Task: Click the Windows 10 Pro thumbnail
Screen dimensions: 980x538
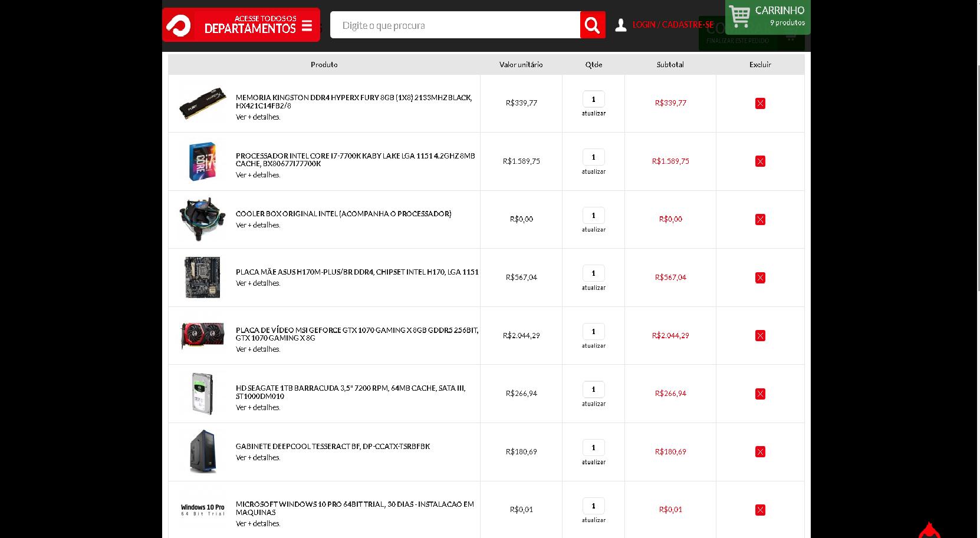Action: 202,510
